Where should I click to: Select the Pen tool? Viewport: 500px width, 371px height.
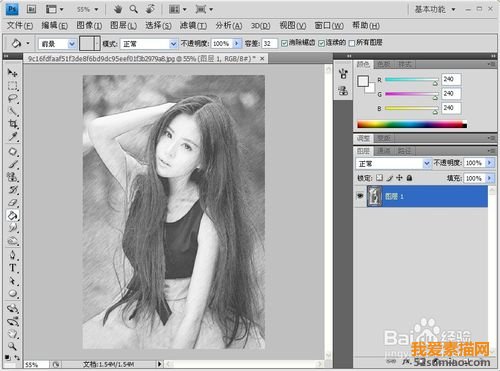pyautogui.click(x=13, y=255)
